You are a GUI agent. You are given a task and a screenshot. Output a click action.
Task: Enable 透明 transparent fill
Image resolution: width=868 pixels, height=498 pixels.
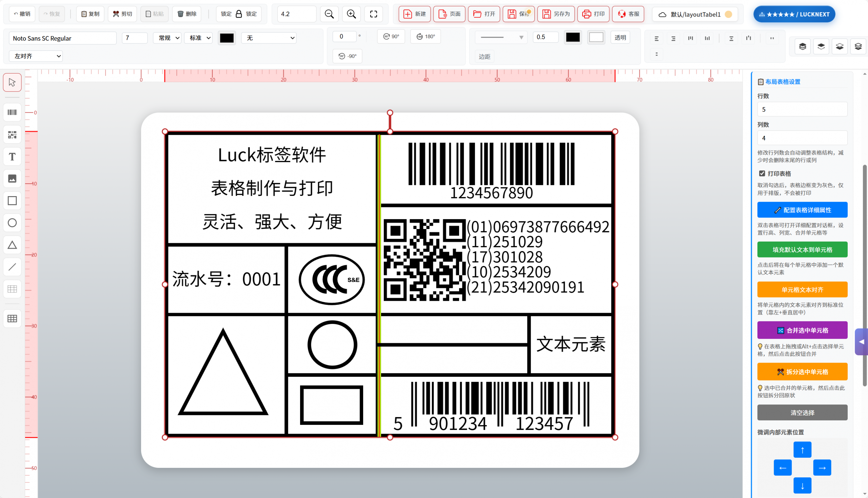(x=620, y=37)
